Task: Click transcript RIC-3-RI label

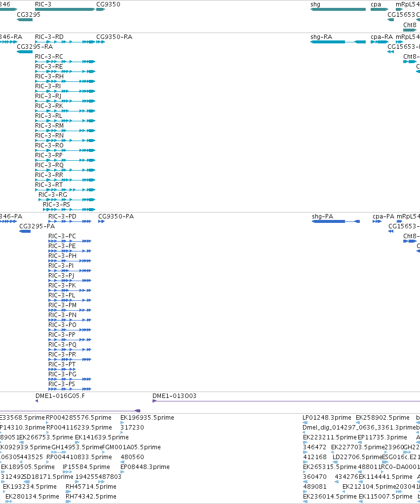Action: tap(48, 86)
